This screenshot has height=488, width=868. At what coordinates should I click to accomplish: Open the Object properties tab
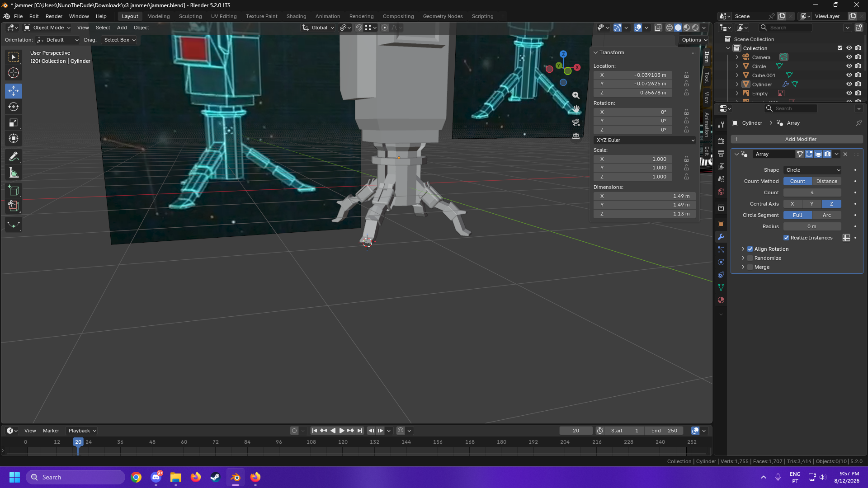click(x=721, y=224)
